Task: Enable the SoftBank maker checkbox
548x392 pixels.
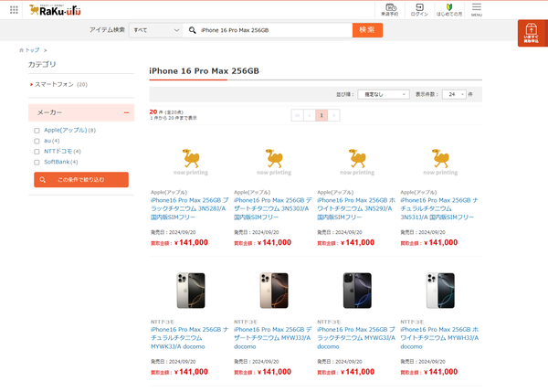Action: click(x=37, y=162)
